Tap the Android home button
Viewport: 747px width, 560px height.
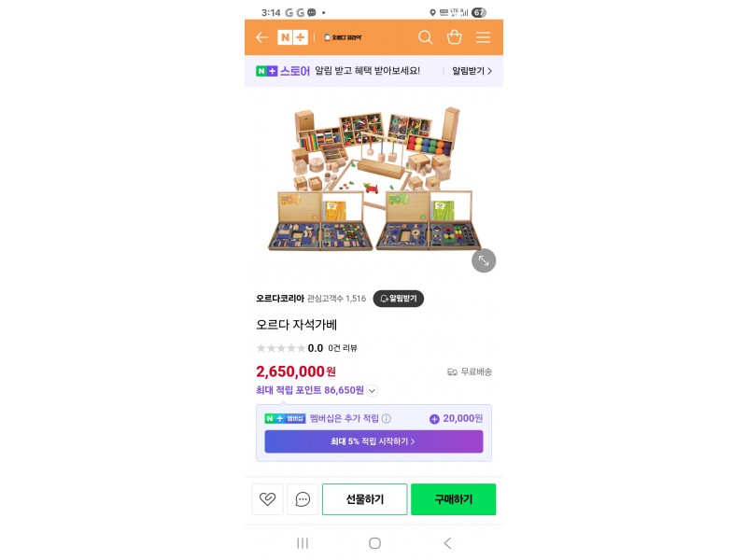375,543
